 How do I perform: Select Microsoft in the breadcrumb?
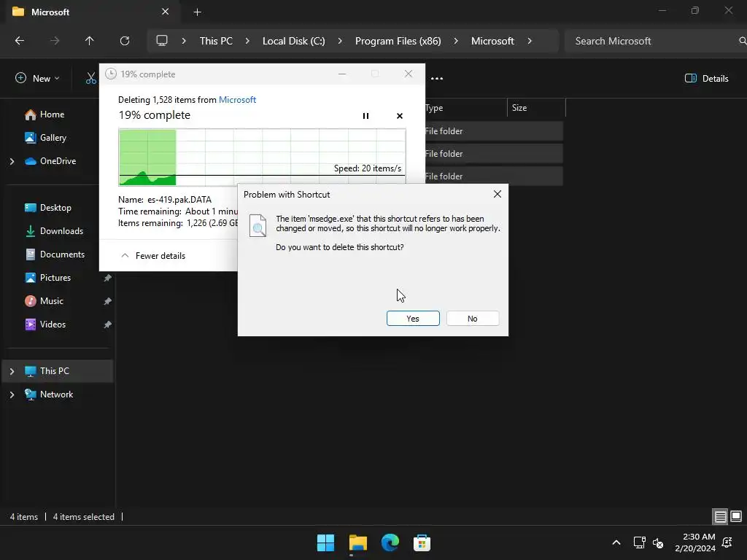click(492, 41)
